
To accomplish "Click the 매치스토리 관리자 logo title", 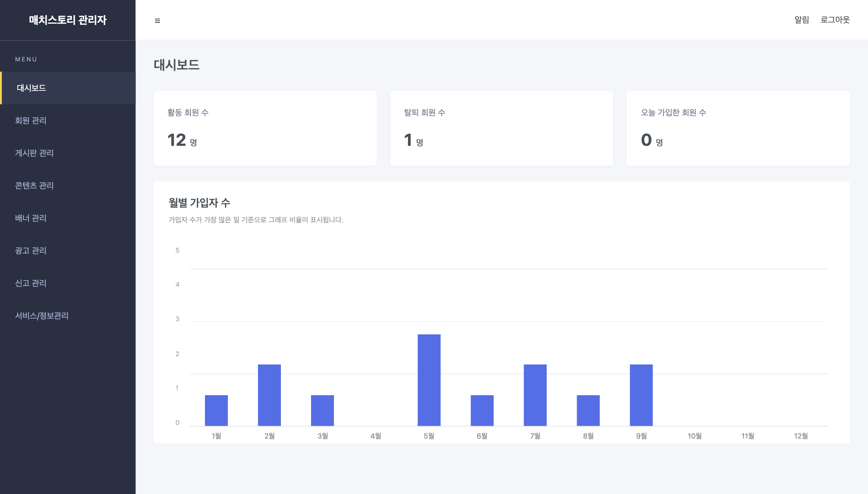I will point(68,20).
